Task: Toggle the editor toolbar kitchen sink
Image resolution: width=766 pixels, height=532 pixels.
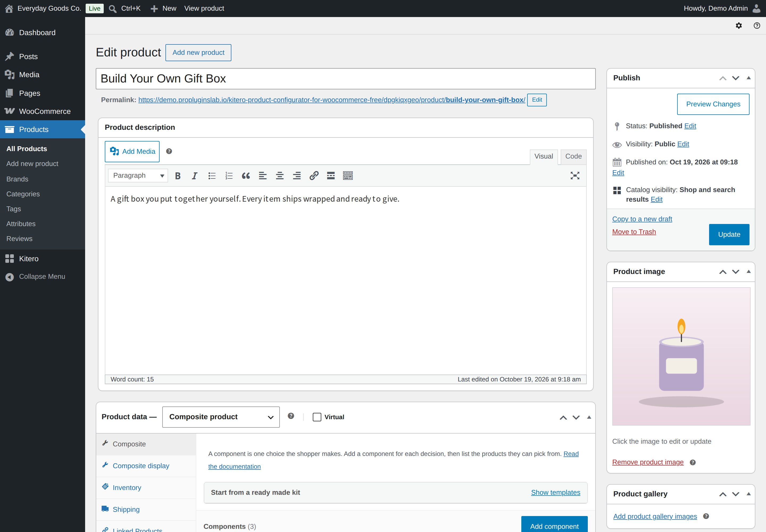Action: click(348, 176)
